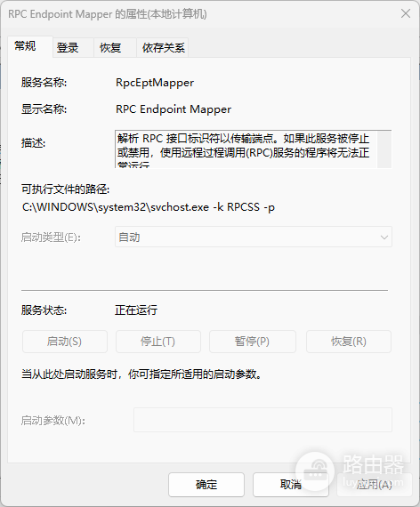Switch to the 常规 tab

pos(30,46)
